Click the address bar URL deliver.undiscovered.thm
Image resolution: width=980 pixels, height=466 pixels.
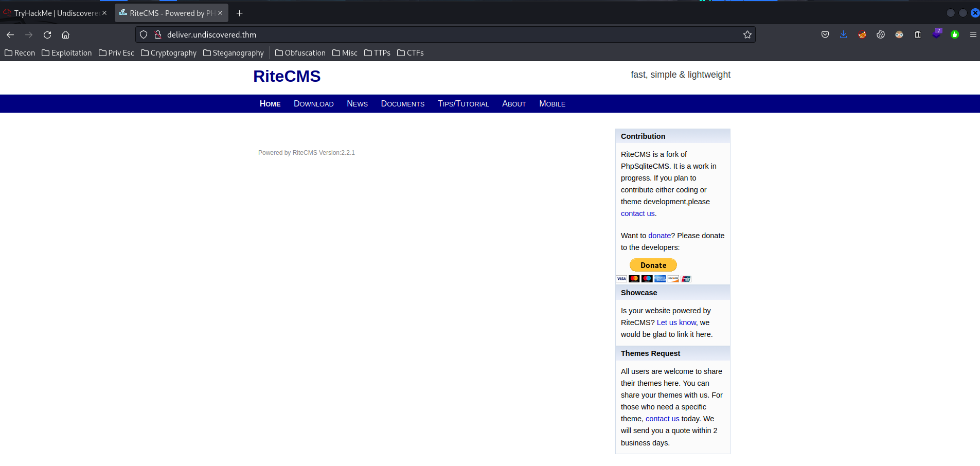click(211, 34)
